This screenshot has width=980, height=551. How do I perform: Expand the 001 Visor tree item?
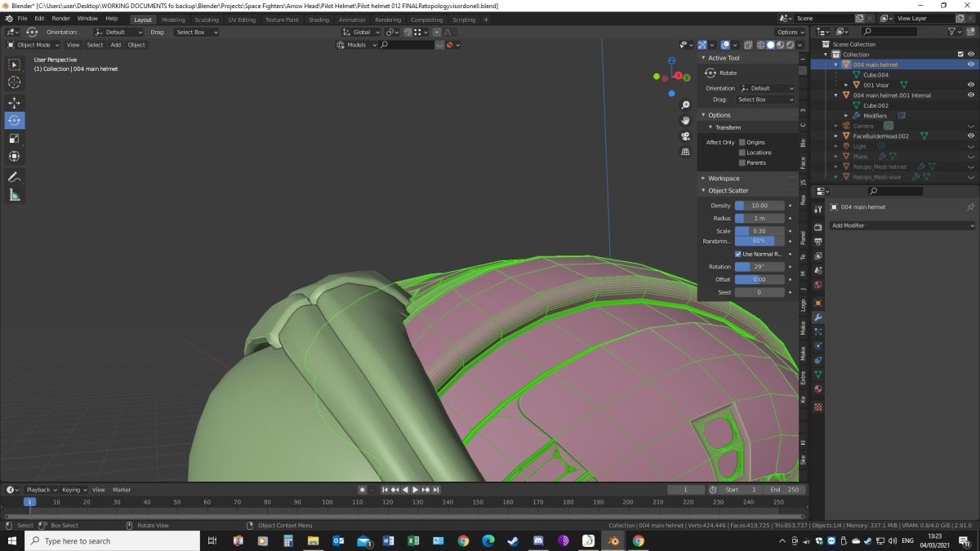click(x=846, y=85)
